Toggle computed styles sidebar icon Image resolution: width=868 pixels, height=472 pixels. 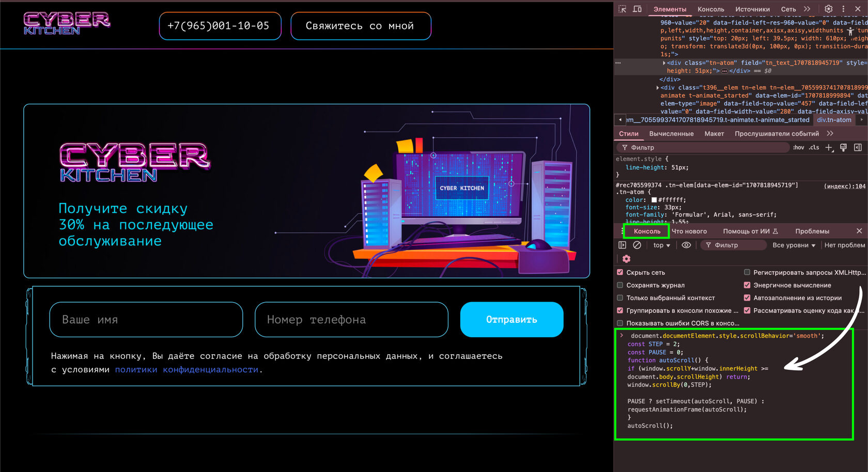[x=858, y=148]
